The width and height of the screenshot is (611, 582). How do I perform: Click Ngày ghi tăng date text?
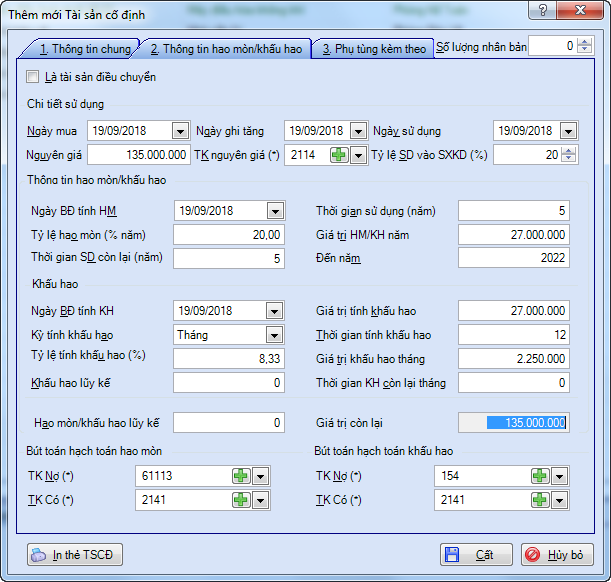[x=316, y=131]
